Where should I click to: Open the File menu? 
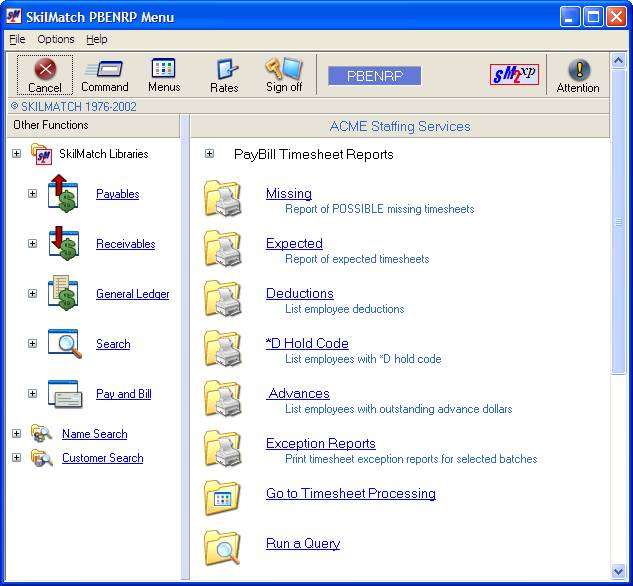tap(17, 39)
